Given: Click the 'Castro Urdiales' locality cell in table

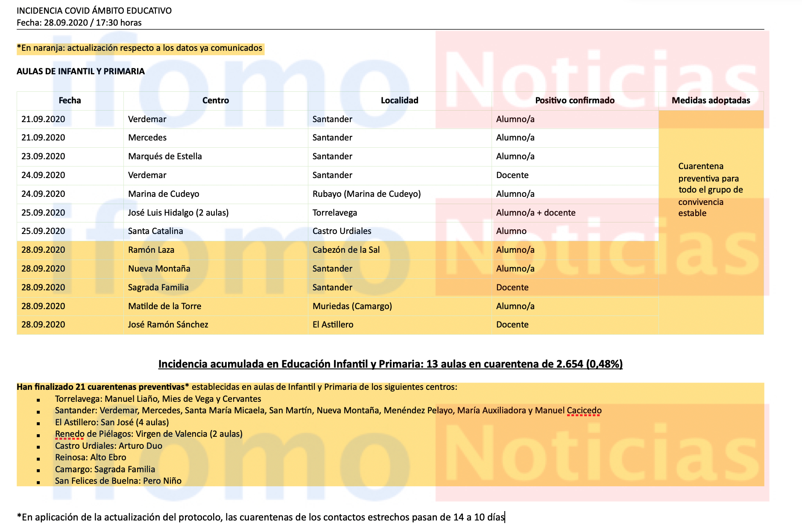Looking at the screenshot, I should [342, 231].
